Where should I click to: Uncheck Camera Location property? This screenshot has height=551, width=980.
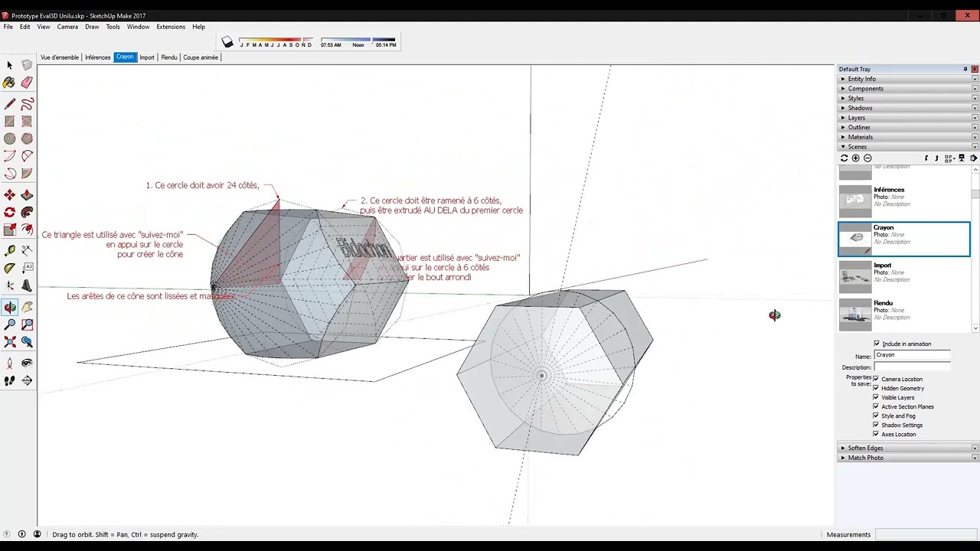[x=876, y=379]
